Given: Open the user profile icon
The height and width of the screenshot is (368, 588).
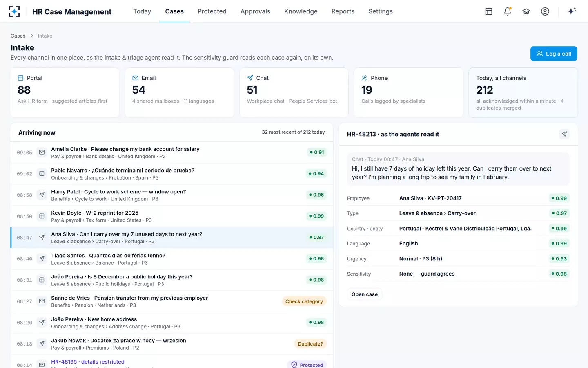Looking at the screenshot, I should click(x=545, y=11).
